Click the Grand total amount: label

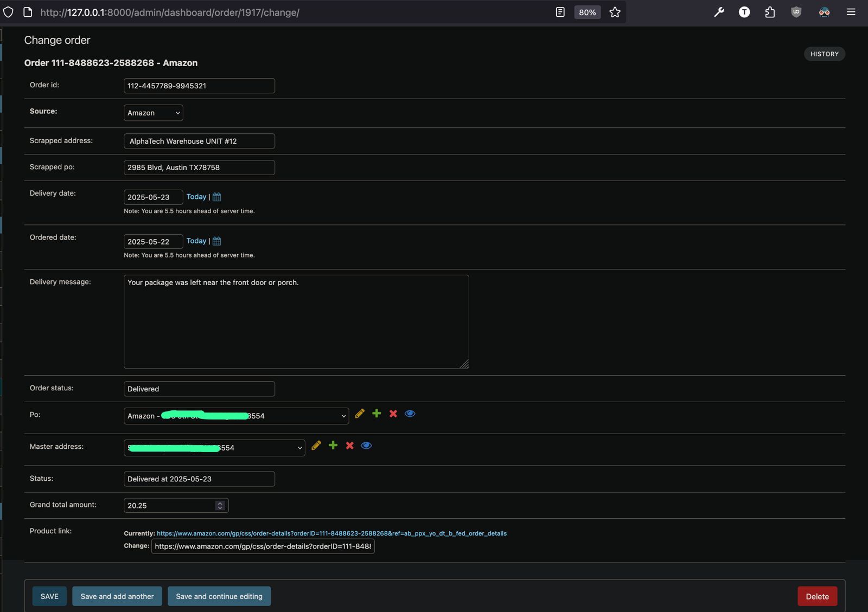point(63,505)
